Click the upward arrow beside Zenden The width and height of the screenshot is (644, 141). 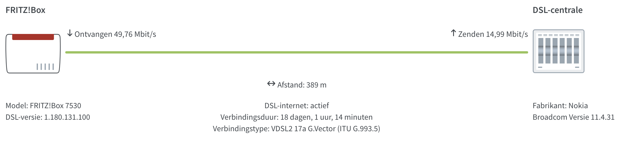(x=453, y=33)
